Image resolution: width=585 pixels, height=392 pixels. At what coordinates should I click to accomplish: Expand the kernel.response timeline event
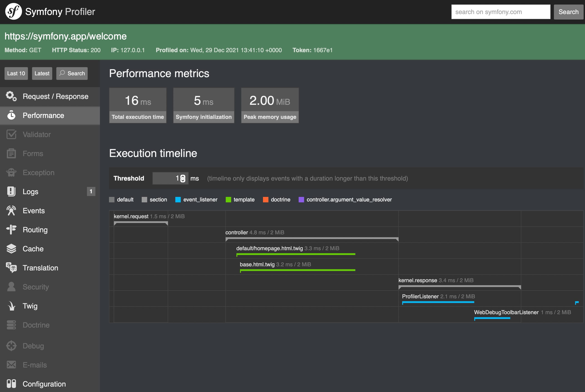(418, 280)
